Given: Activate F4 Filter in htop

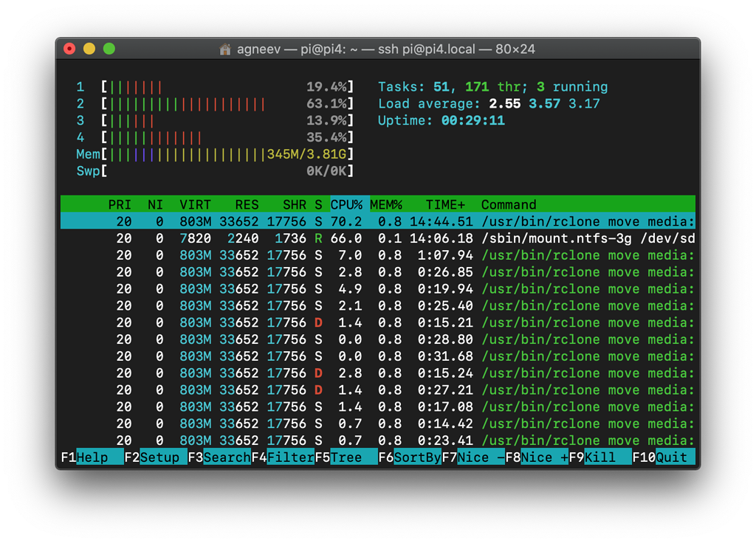Looking at the screenshot, I should tap(283, 457).
